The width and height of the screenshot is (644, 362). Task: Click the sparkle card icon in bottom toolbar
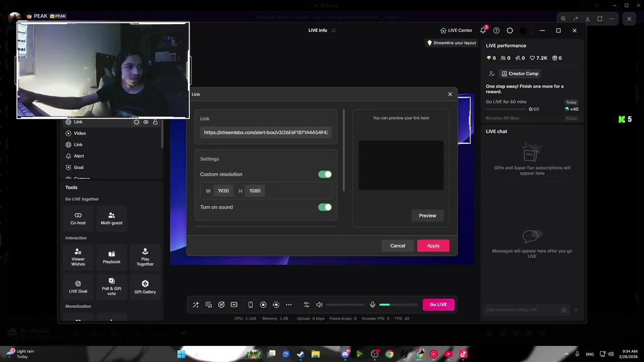point(234,305)
